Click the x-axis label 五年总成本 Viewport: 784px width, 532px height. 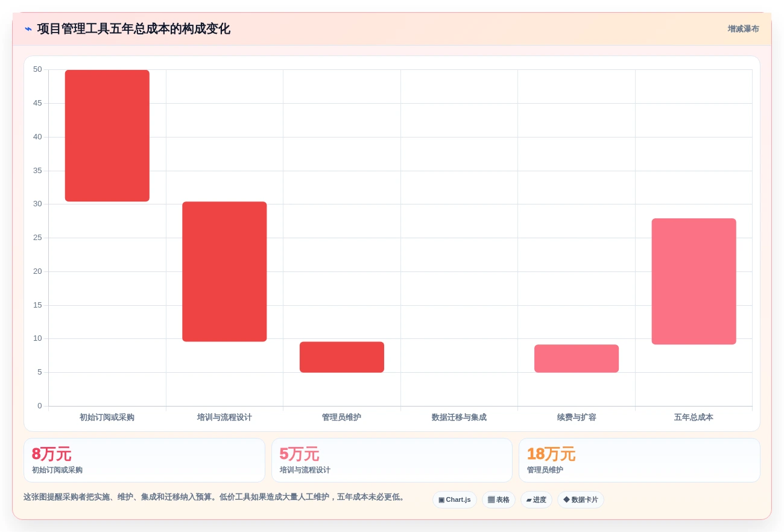pos(694,417)
